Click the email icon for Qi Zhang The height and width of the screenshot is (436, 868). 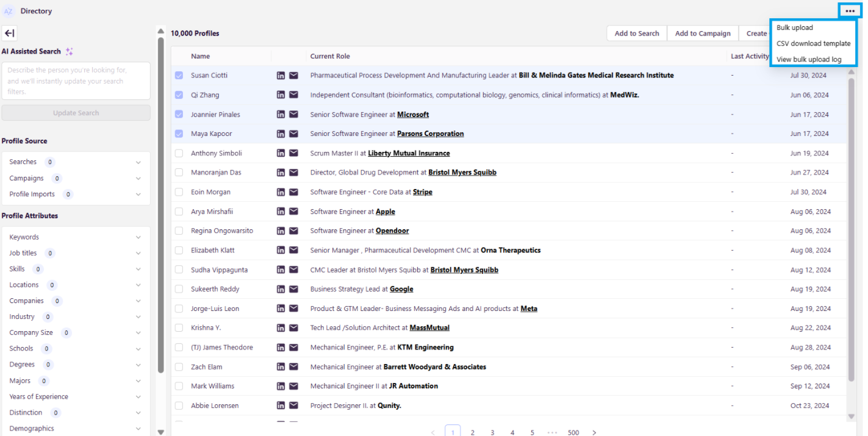[293, 95]
